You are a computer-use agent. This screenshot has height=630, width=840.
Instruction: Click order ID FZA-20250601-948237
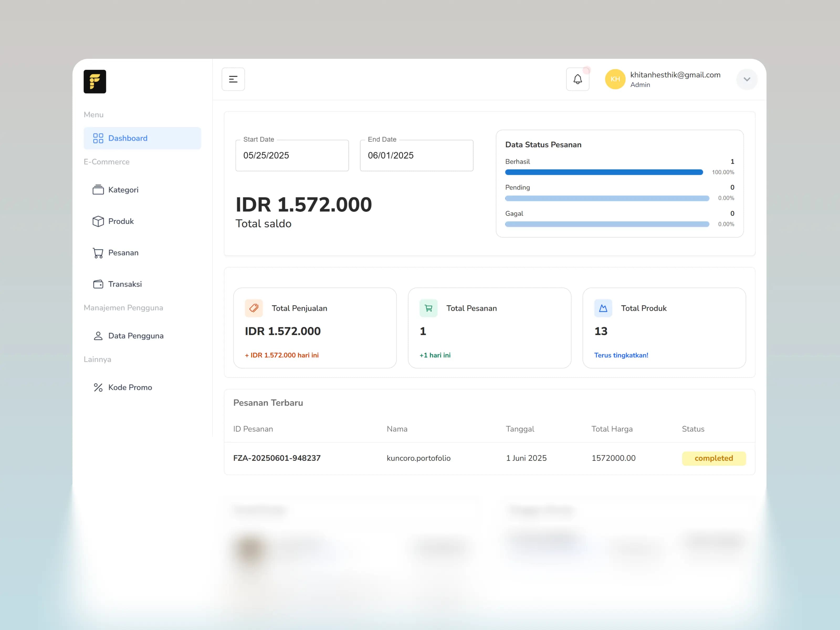coord(277,458)
